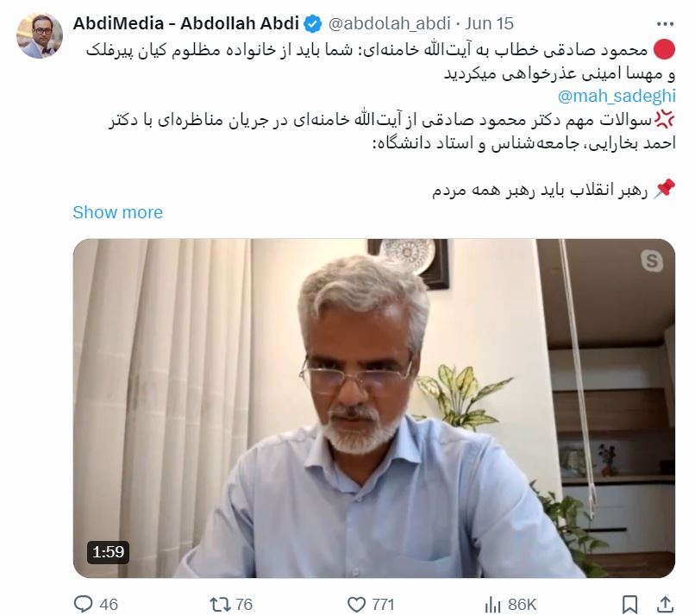
Task: Open the Jun 15 timestamp link
Action: coord(489,23)
